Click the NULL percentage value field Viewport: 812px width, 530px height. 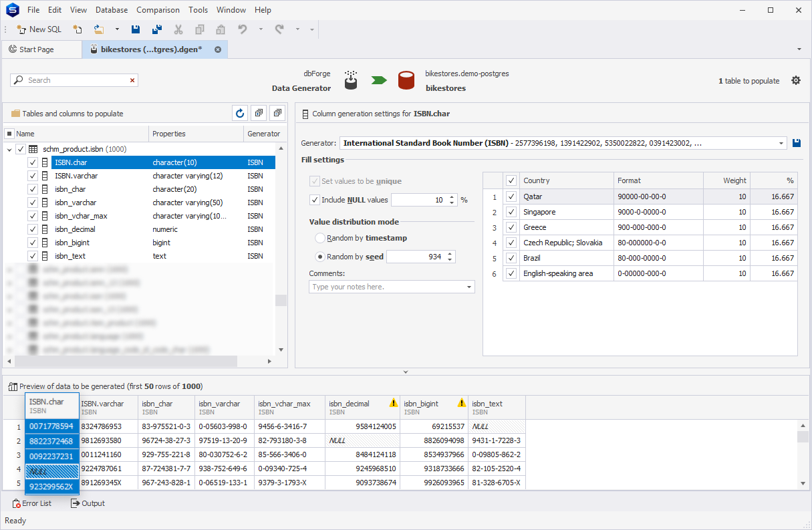pos(419,200)
